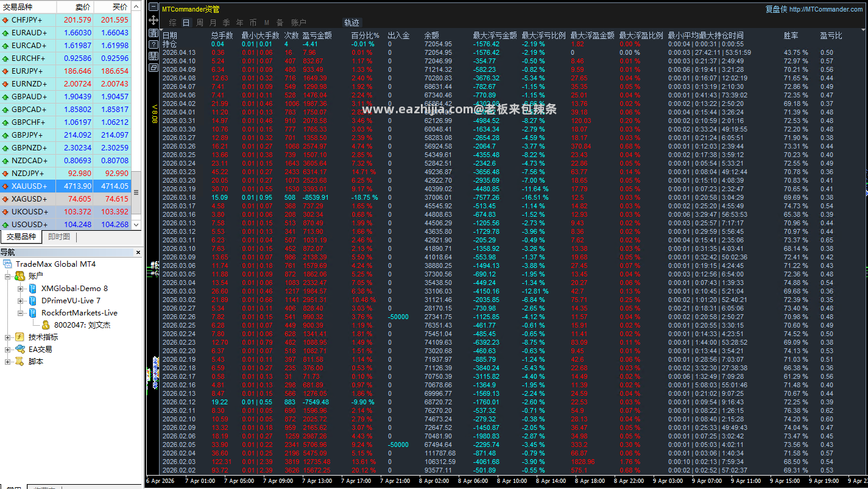Click the arrow icon beside USOUSD+
868x489 pixels.
[5, 225]
